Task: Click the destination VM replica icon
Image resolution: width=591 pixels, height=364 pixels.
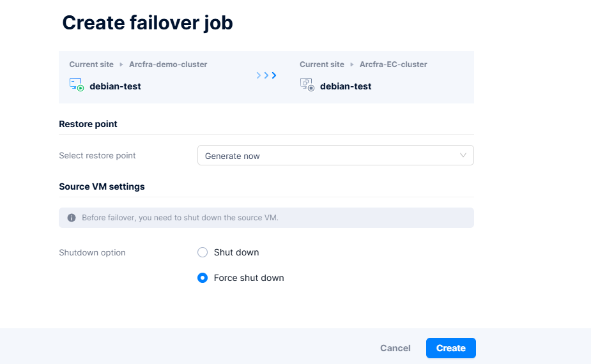Action: (307, 85)
